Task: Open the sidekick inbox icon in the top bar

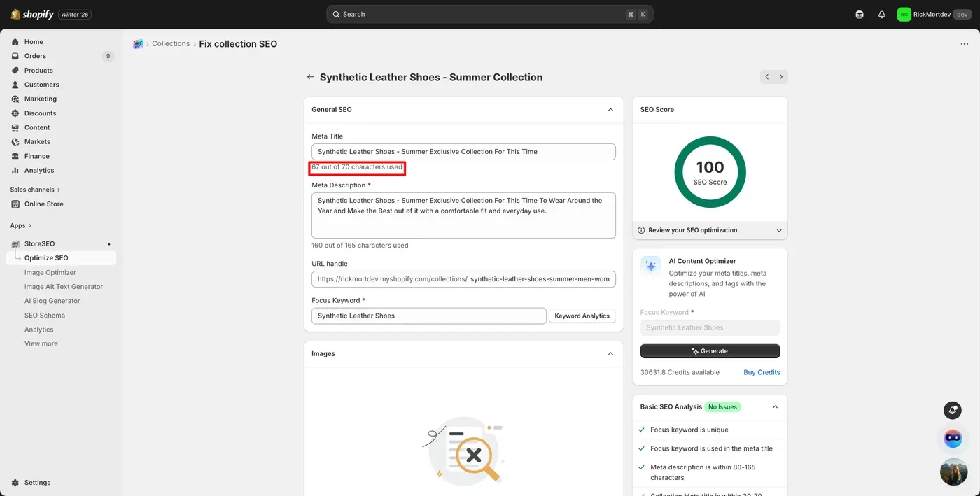Action: [x=860, y=14]
